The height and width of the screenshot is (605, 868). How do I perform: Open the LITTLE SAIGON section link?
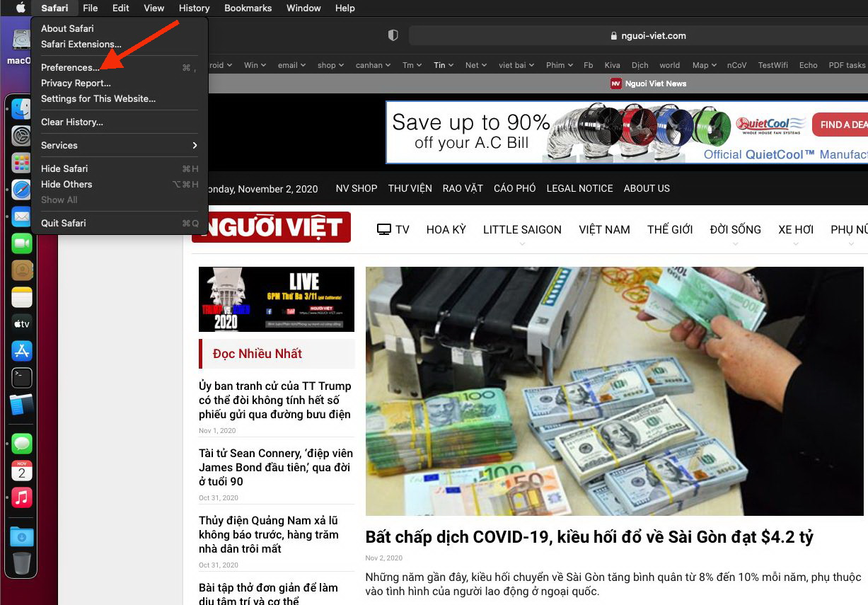coord(522,229)
